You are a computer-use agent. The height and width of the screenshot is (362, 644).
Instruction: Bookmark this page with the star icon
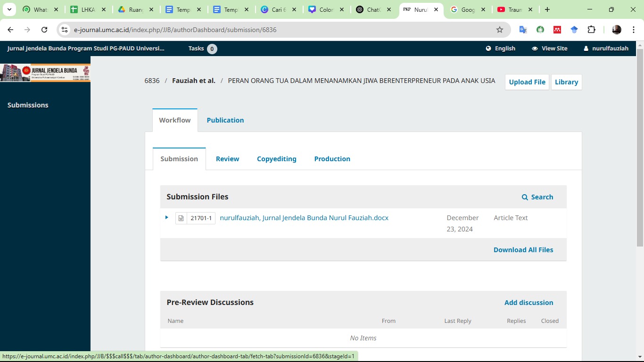click(500, 30)
